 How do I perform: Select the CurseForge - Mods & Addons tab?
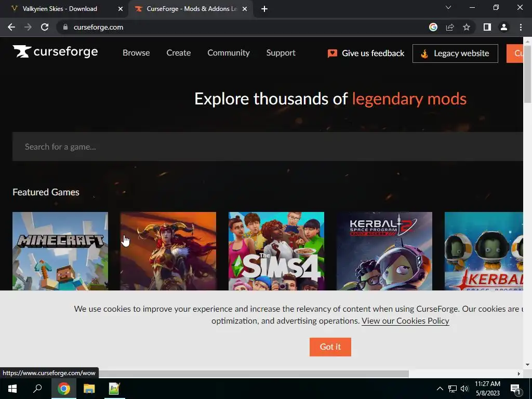click(x=190, y=9)
